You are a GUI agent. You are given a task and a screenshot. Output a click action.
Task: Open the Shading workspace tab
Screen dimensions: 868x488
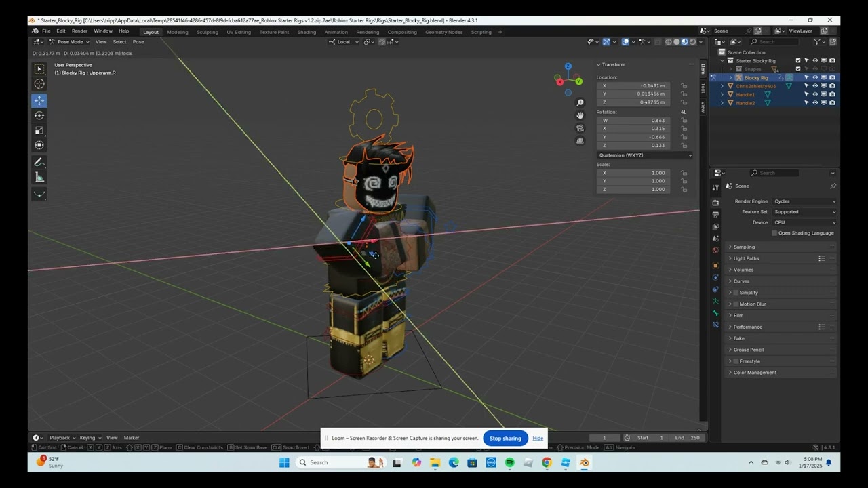[307, 32]
